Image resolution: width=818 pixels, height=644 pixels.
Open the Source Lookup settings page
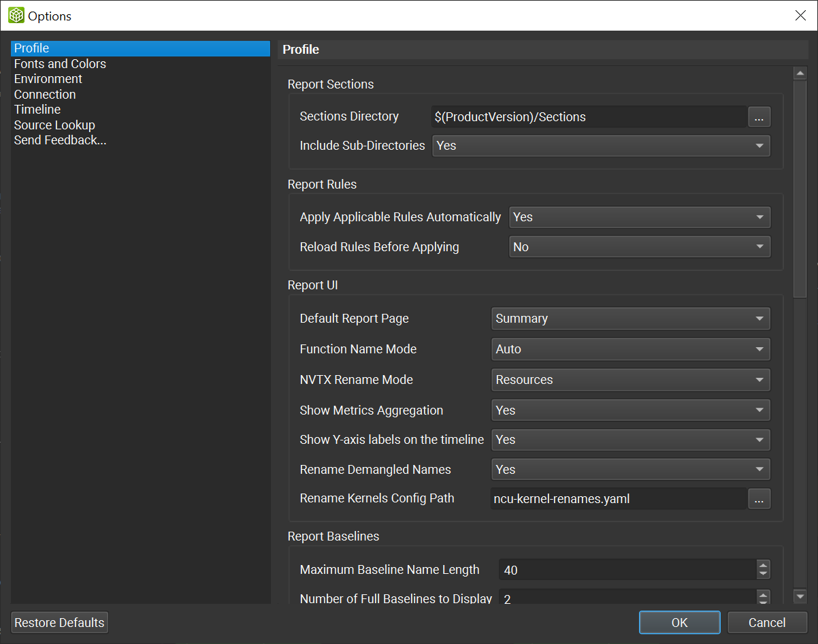[54, 125]
